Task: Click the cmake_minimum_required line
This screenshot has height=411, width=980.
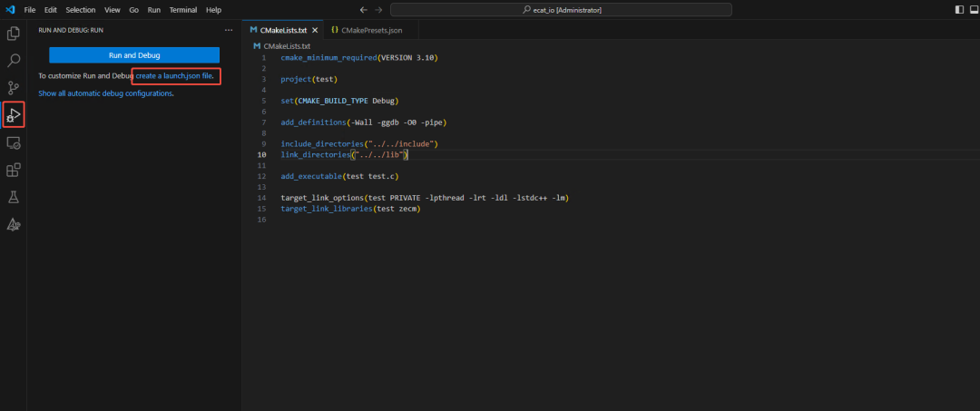Action: click(360, 57)
